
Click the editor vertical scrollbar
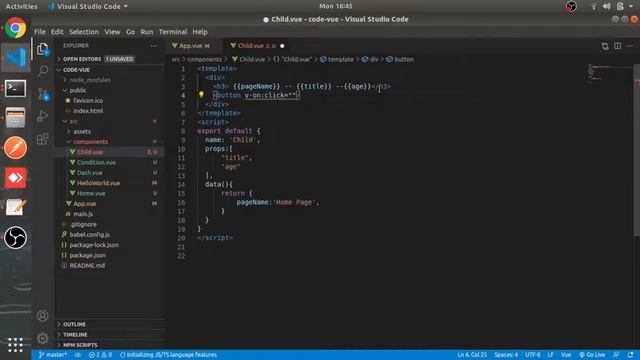636,150
